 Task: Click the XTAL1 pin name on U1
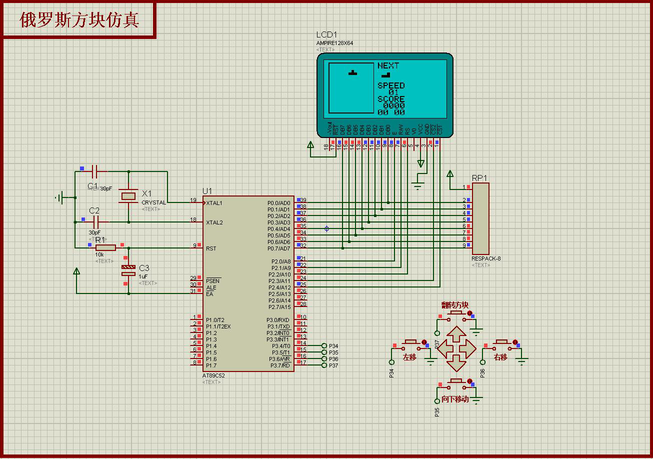214,203
